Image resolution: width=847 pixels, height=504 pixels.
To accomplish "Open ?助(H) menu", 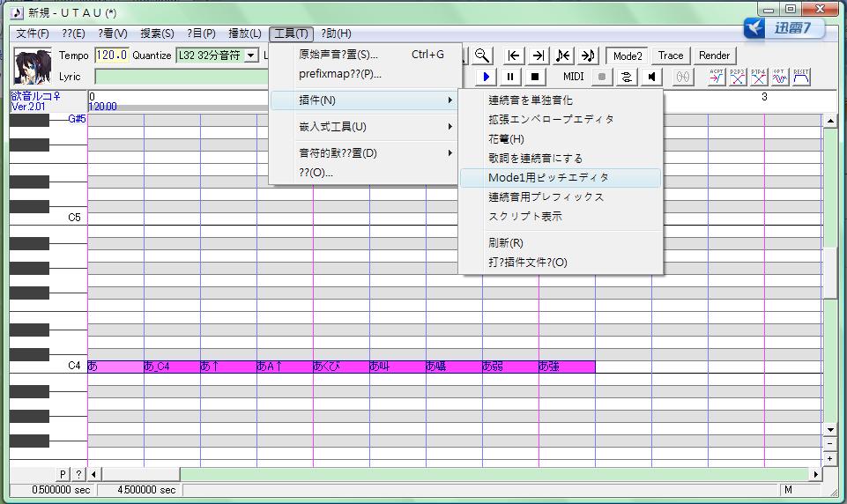I will coord(336,33).
